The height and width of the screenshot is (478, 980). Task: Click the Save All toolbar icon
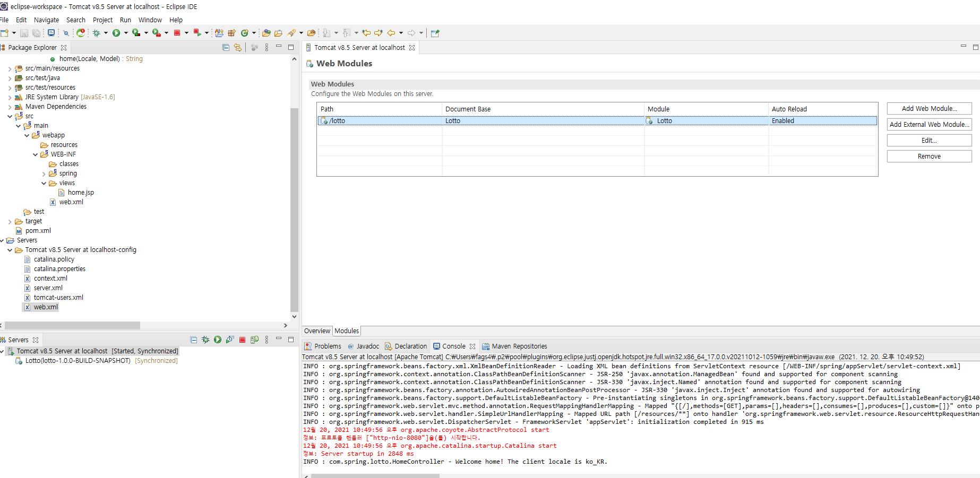click(x=36, y=33)
